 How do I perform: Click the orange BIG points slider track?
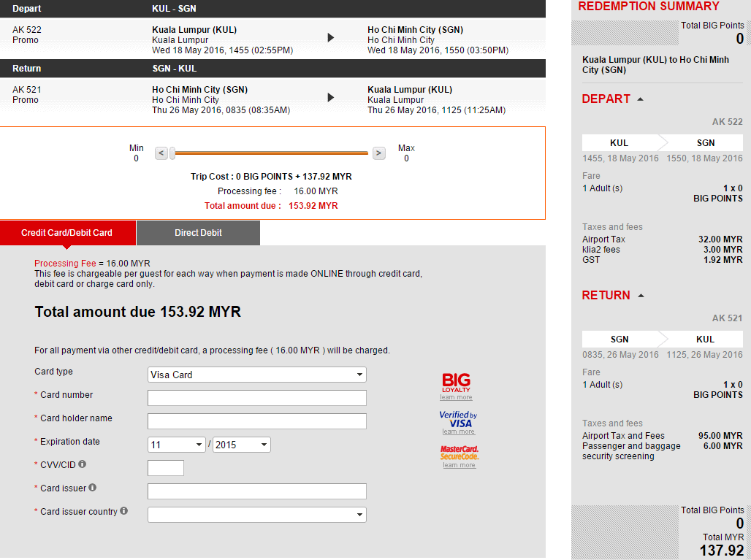[272, 153]
